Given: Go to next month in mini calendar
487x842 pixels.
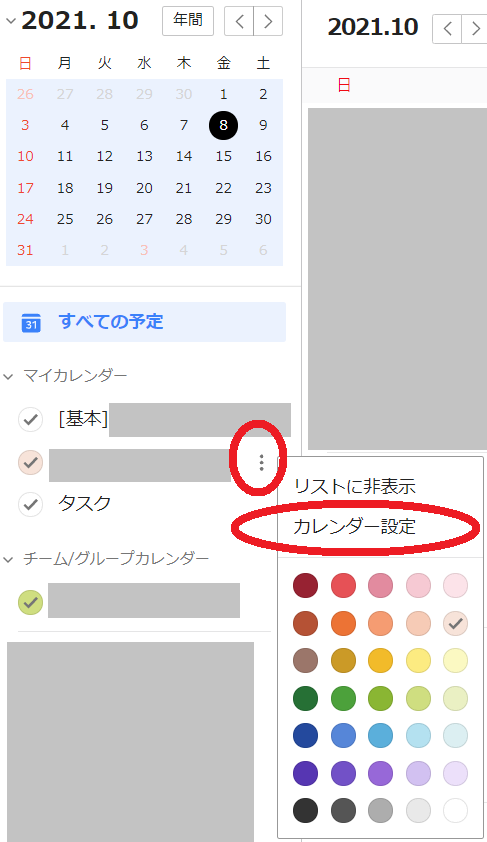Looking at the screenshot, I should click(268, 21).
